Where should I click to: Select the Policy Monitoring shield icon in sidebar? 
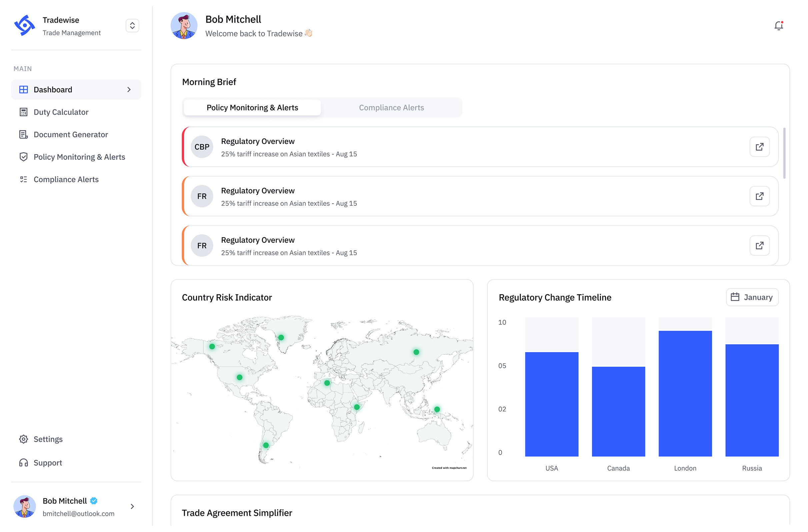click(x=23, y=157)
